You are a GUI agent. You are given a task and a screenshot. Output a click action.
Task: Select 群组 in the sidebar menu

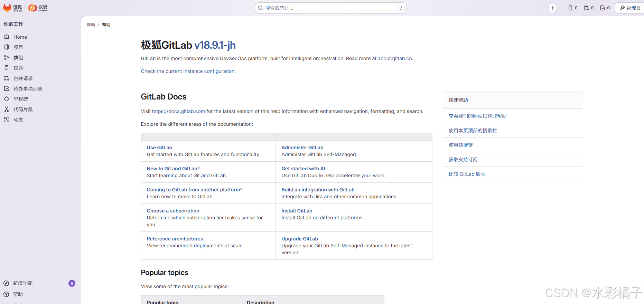(x=18, y=58)
